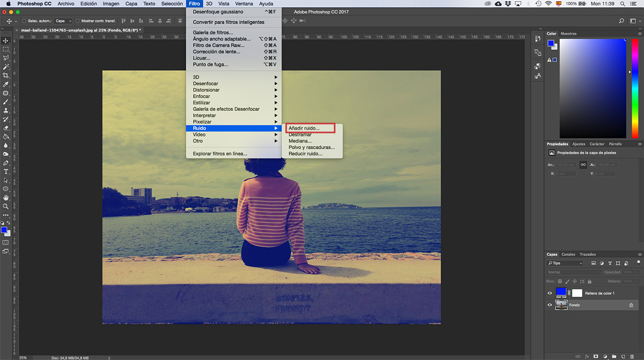Hide the Relleno de color 1 layer
The image size is (644, 360).
550,293
